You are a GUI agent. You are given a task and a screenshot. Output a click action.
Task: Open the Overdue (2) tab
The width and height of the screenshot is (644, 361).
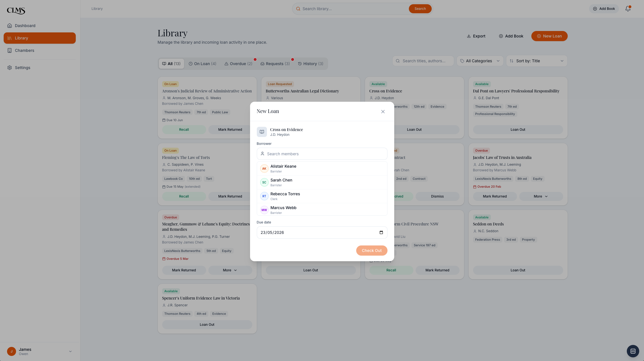(x=238, y=64)
